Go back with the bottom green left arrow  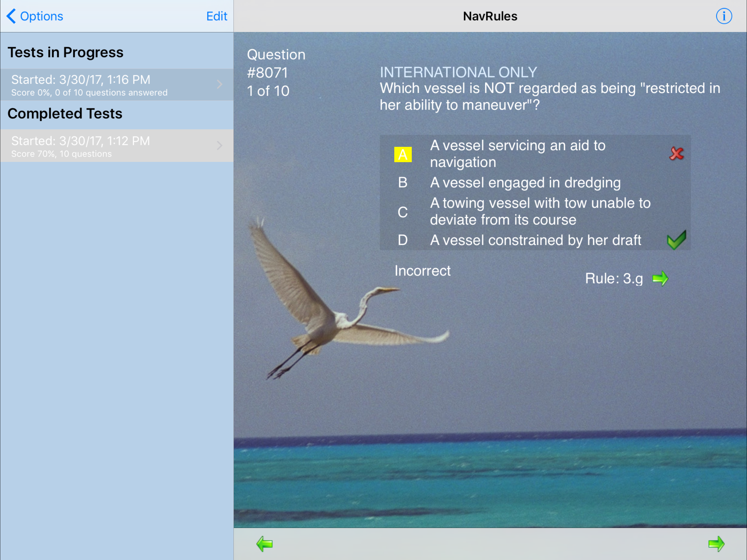point(264,543)
